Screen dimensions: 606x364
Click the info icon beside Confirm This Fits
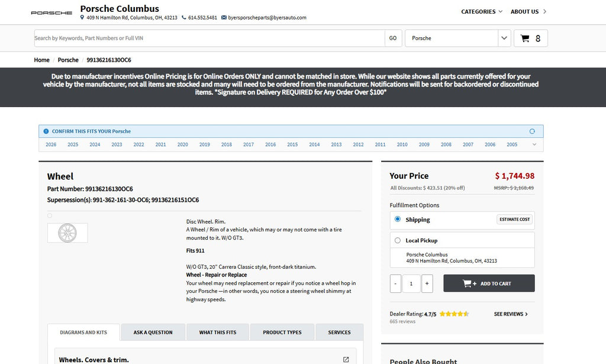coord(46,131)
